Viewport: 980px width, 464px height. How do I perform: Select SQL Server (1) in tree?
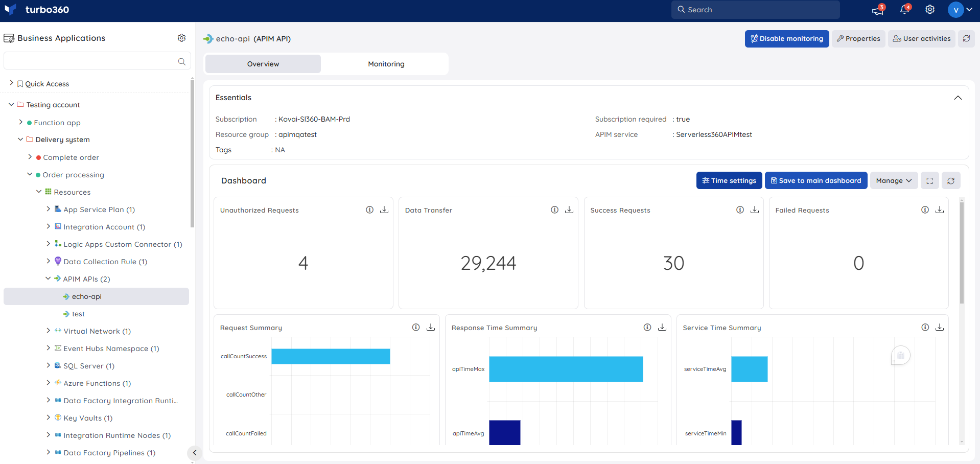point(89,366)
